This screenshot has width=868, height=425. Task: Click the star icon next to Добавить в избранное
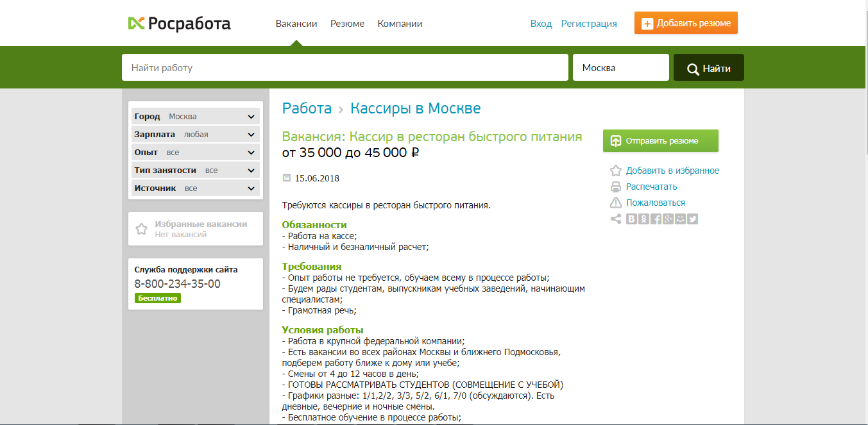pyautogui.click(x=615, y=171)
